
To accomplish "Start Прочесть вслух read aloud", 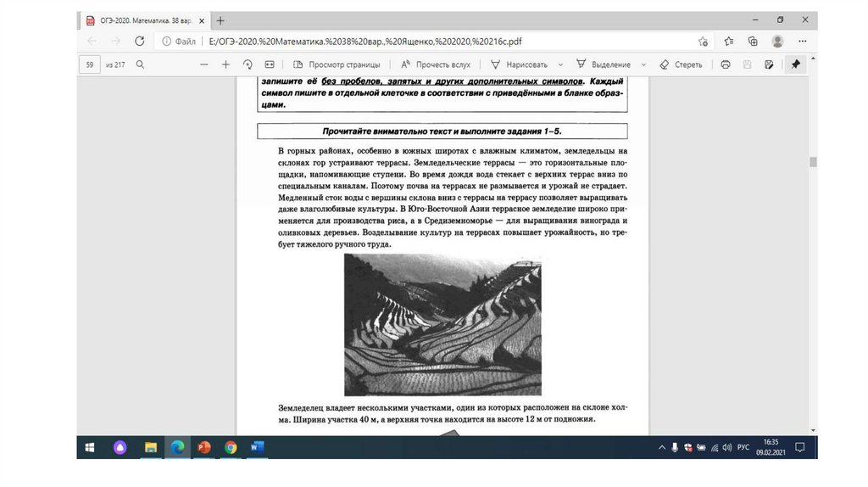I will pos(436,64).
